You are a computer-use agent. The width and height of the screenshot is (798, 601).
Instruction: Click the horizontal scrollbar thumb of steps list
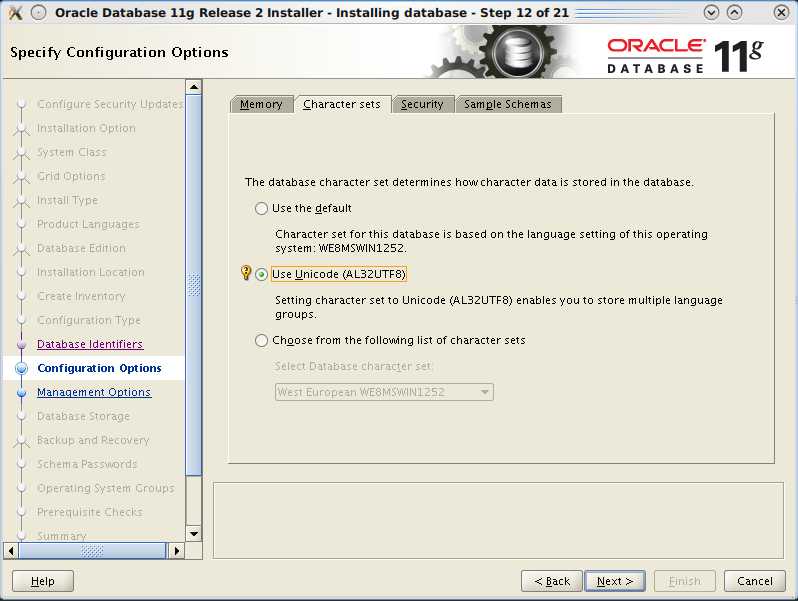[92, 551]
